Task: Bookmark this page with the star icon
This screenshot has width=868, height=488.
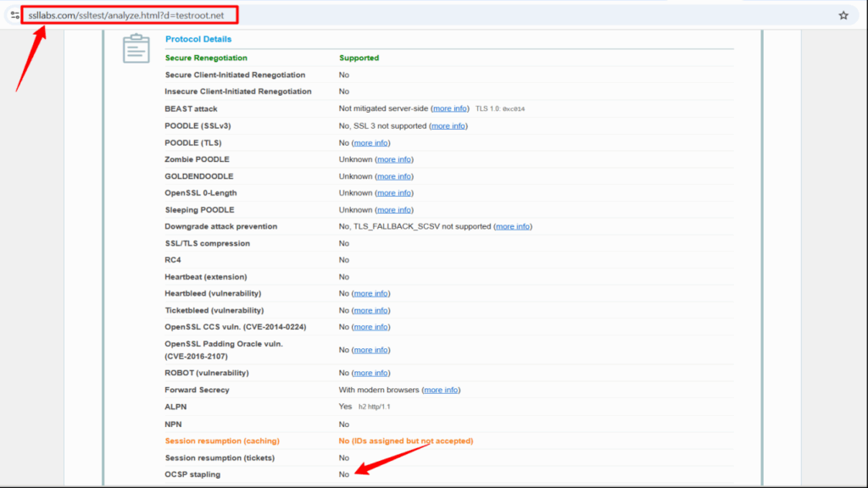Action: click(843, 15)
